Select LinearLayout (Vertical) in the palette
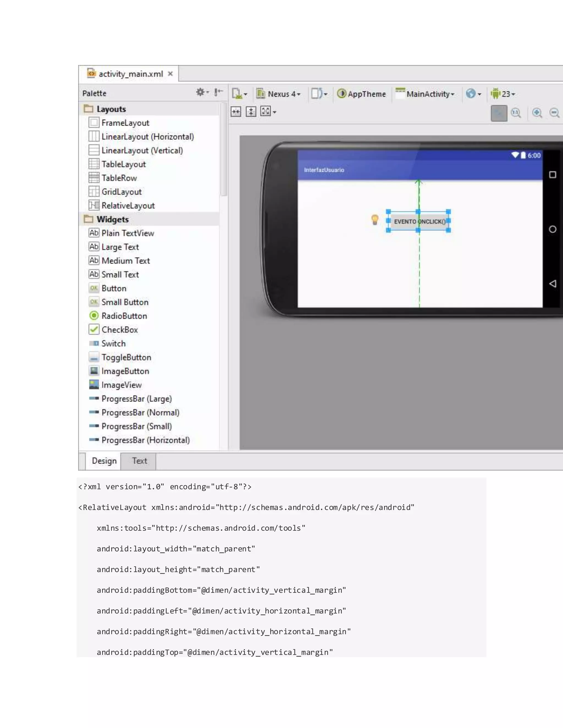563x728 pixels. (136, 150)
